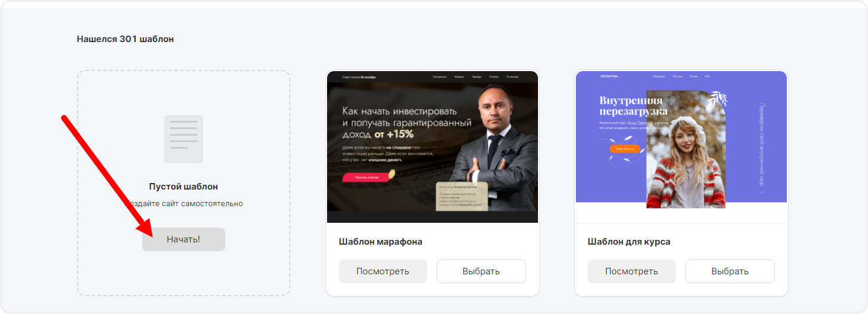Choose the Шаблон для курса template with Выбрать
The image size is (868, 314).
[730, 271]
